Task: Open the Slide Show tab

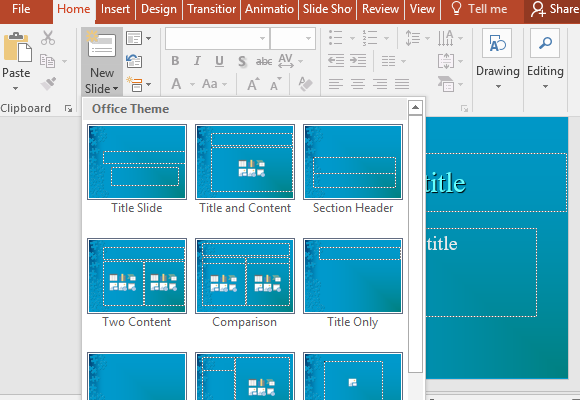Action: 327,9
